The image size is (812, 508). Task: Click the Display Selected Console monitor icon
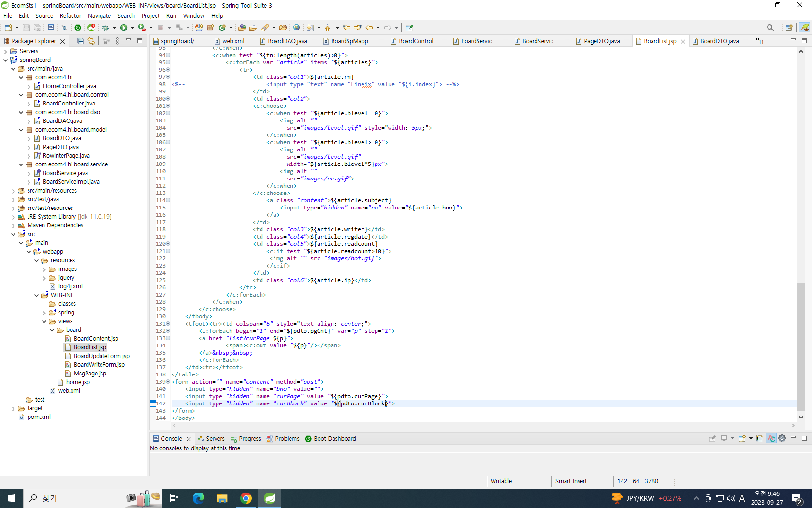pyautogui.click(x=724, y=438)
